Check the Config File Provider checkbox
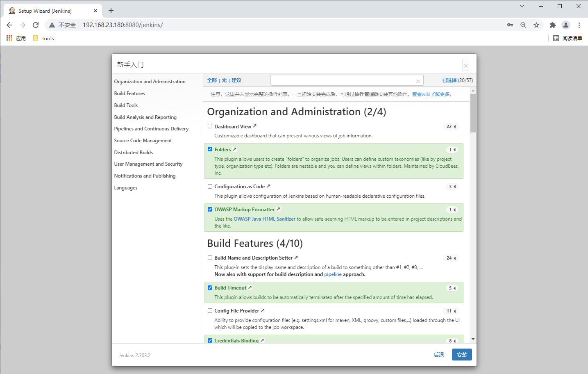 (x=210, y=311)
